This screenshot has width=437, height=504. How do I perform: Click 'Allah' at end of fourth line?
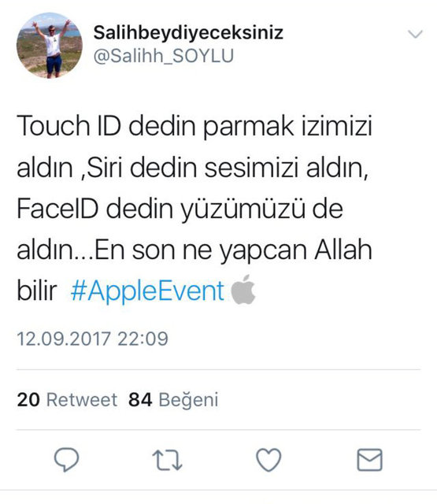point(343,250)
